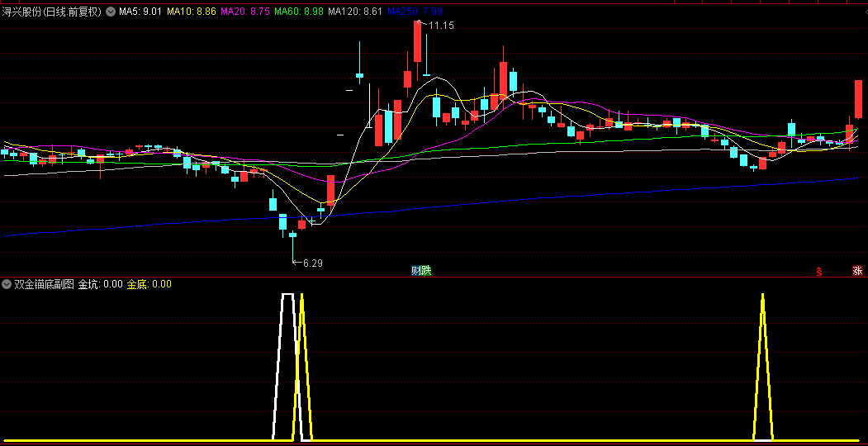Click the MA5: 9.01 label
The image size is (868, 446).
pos(140,11)
